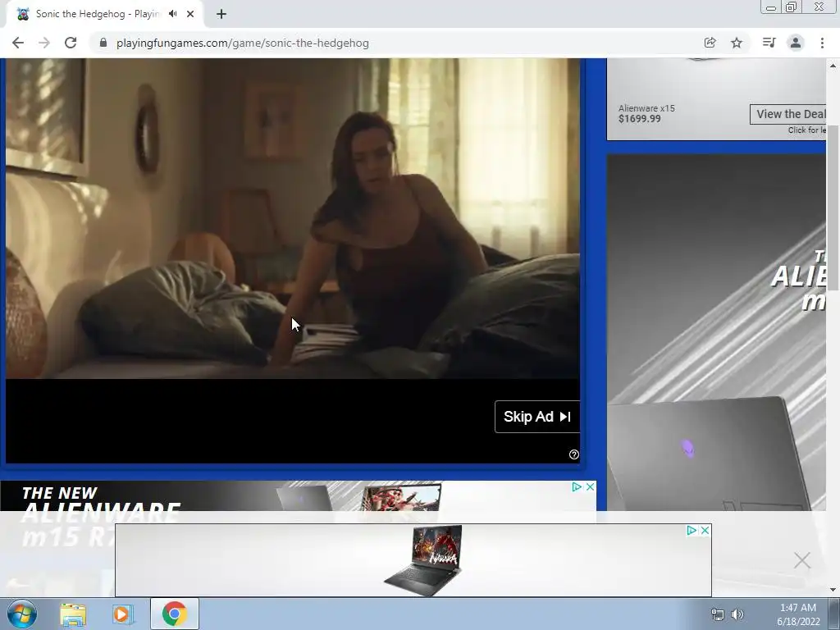This screenshot has height=630, width=840.
Task: Open a new browser tab
Action: pos(221,14)
